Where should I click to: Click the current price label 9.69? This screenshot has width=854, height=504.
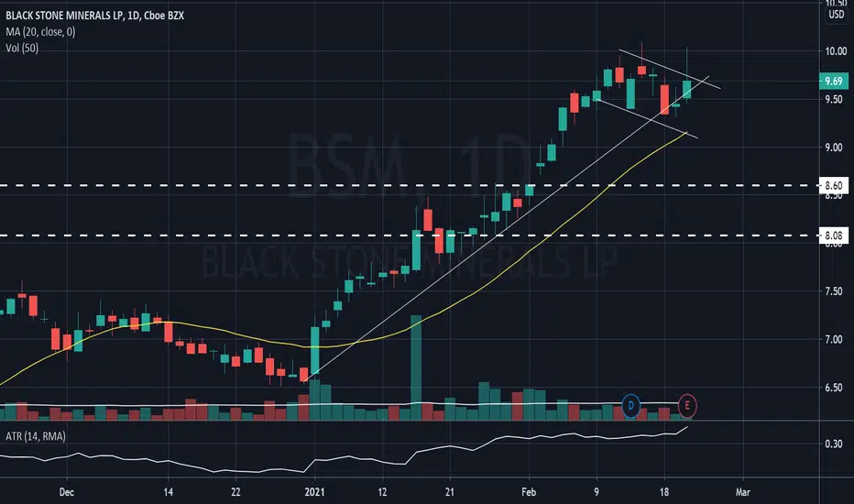click(833, 82)
